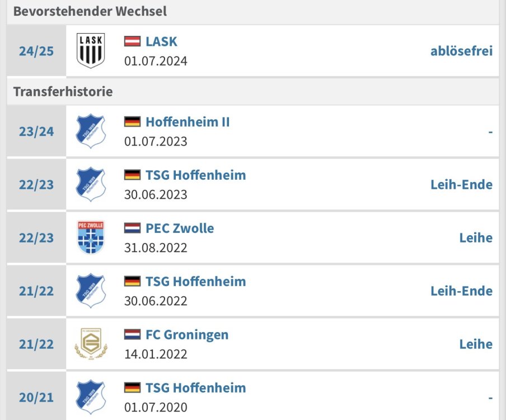Click the Hoffenheim crest in the 20/21 row

coord(91,397)
